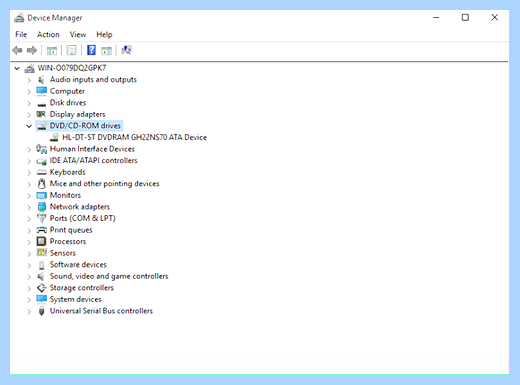The height and width of the screenshot is (385, 520).
Task: Click the Audio inputs and outputs speaker icon
Action: coord(41,80)
